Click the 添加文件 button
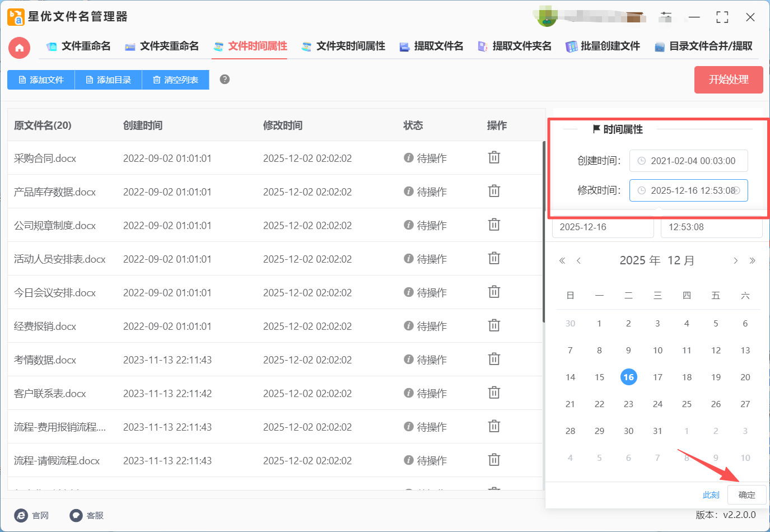Viewport: 770px width, 532px height. [41, 80]
